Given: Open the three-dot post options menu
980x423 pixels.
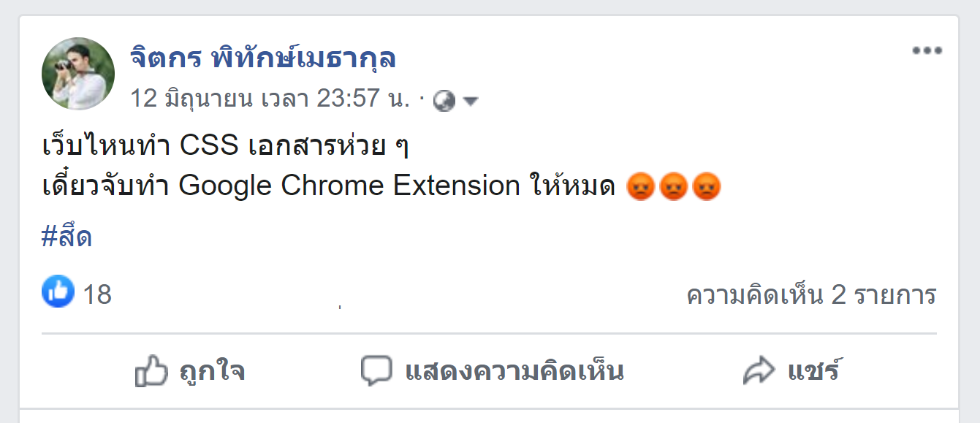Looking at the screenshot, I should coord(927,51).
